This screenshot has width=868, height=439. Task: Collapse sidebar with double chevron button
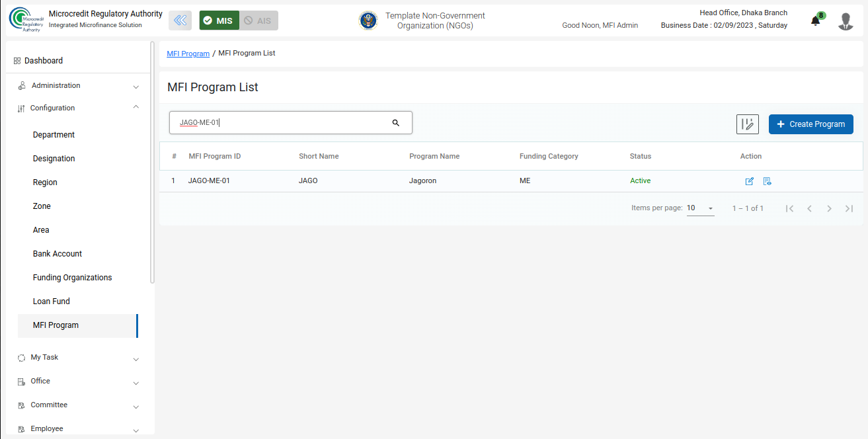tap(180, 20)
